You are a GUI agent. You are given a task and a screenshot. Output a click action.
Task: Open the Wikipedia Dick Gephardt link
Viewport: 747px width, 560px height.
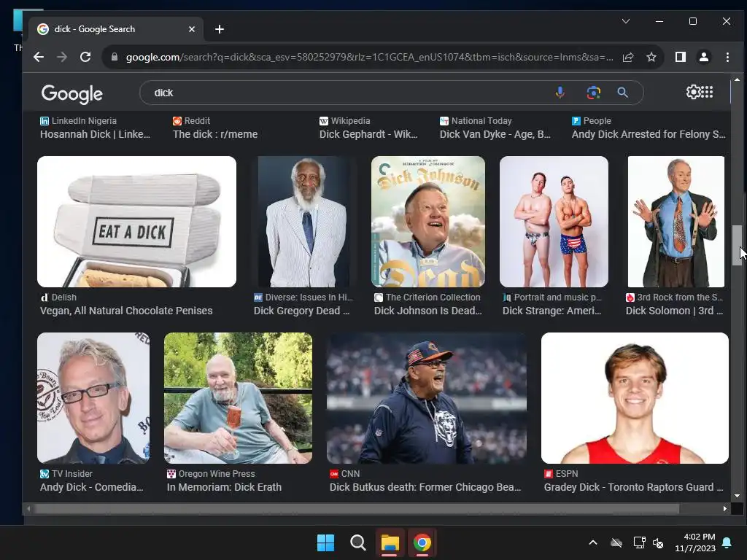368,134
